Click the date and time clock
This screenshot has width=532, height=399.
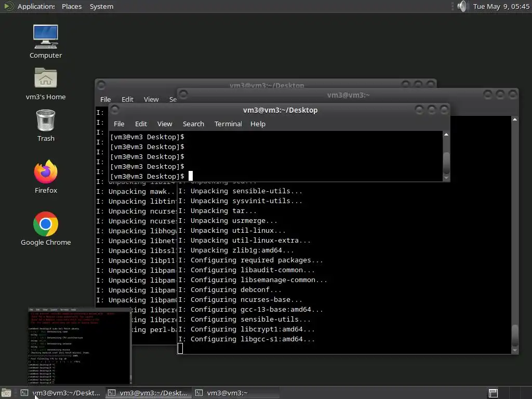point(501,6)
